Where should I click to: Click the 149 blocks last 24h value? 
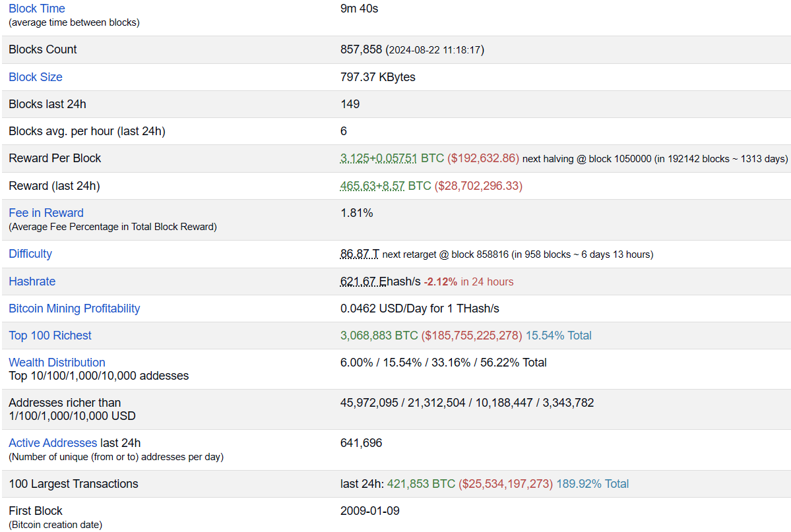[350, 104]
